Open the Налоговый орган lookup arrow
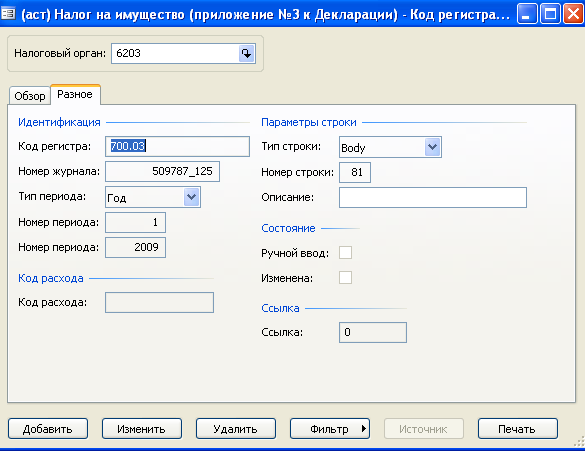Image resolution: width=585 pixels, height=451 pixels. click(246, 54)
